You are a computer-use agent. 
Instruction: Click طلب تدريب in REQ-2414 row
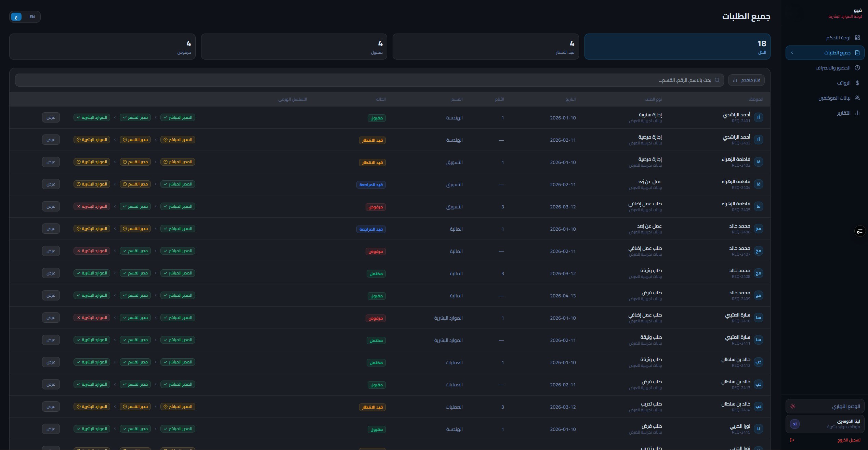click(651, 404)
